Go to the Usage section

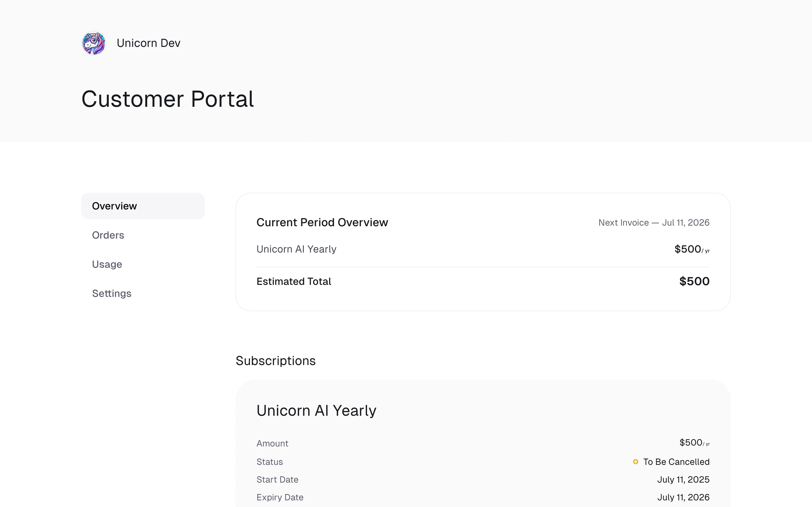click(107, 264)
